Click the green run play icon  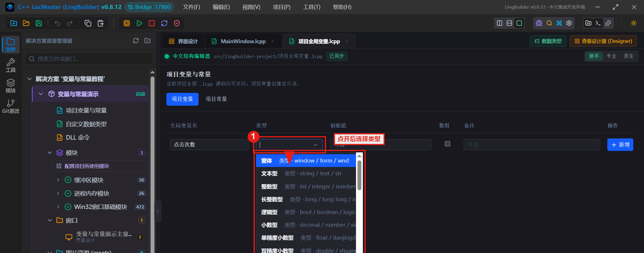coord(139,23)
